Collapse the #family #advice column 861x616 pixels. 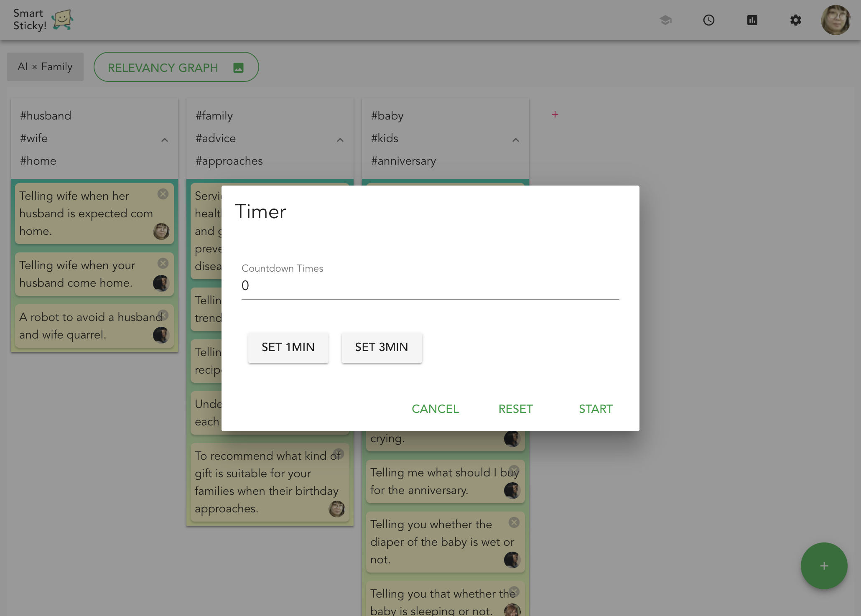coord(340,140)
